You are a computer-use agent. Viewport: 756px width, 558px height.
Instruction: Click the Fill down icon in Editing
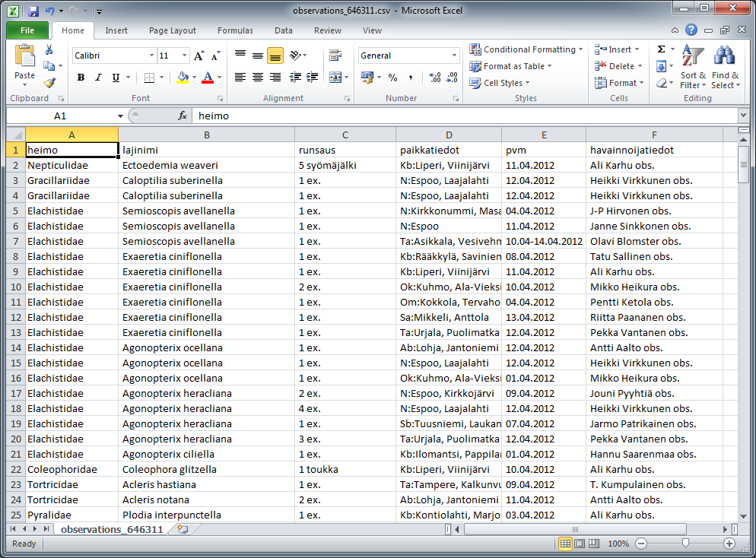coord(662,66)
